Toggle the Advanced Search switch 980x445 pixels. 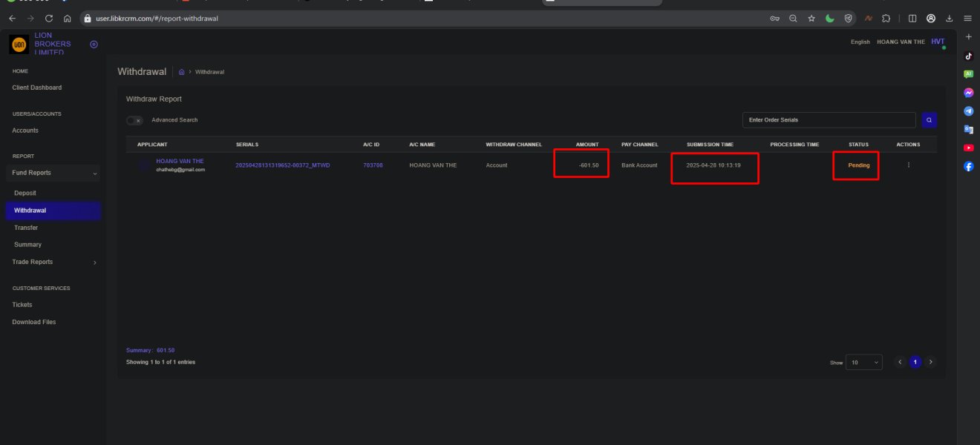click(134, 120)
